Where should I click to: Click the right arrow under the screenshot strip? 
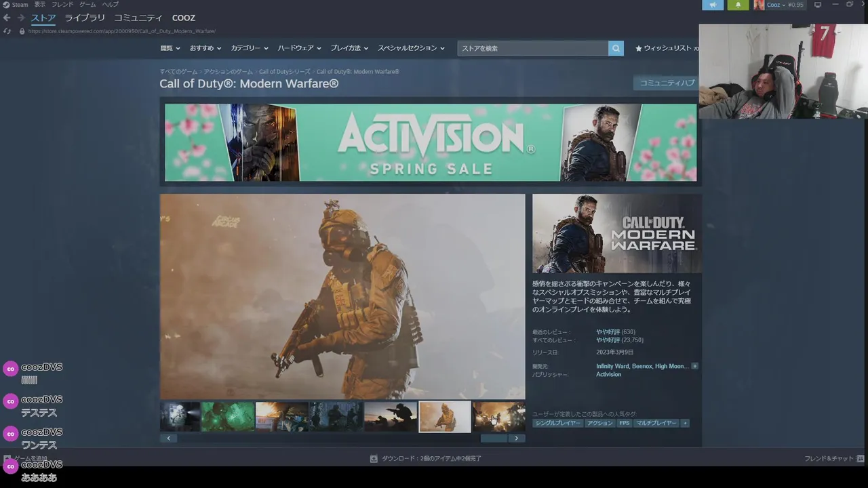[x=517, y=439]
